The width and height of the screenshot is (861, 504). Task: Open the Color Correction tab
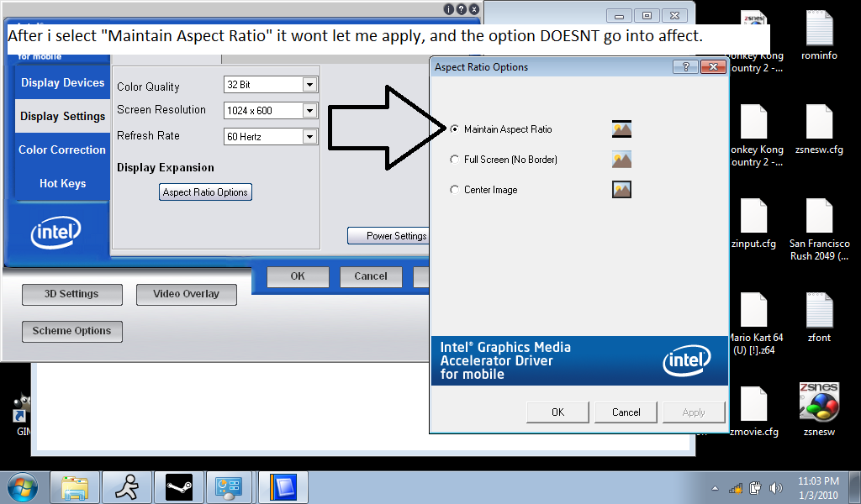point(62,150)
